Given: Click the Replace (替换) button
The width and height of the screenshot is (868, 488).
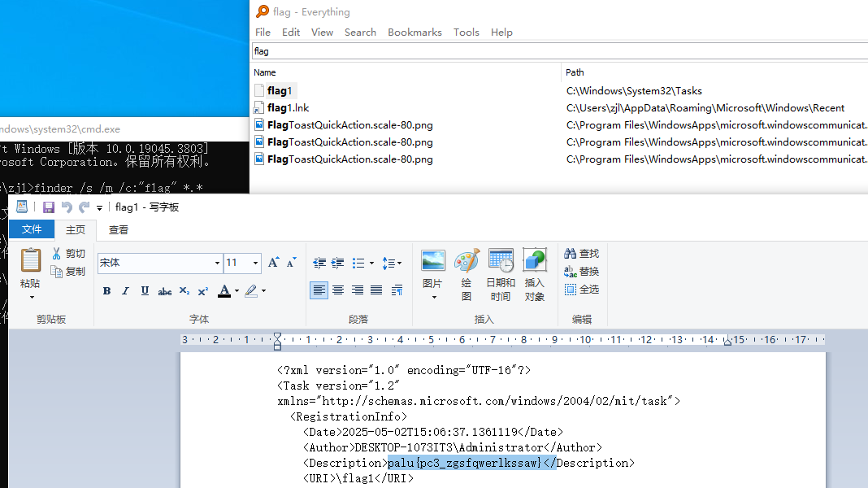Looking at the screenshot, I should 582,272.
